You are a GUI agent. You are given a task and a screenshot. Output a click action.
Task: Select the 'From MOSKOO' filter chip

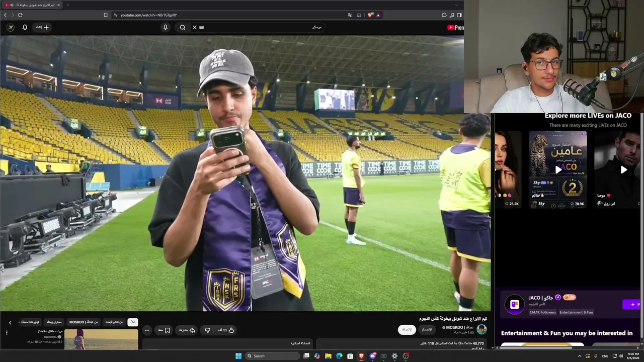84,322
